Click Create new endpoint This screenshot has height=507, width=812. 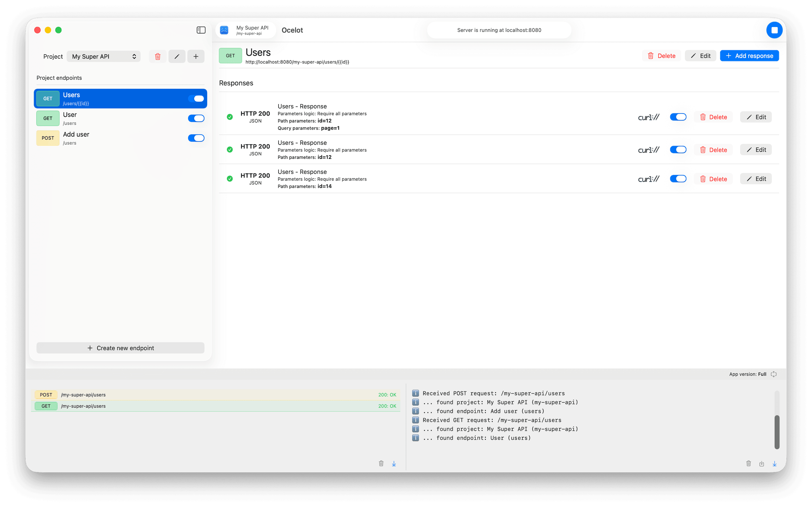click(120, 348)
